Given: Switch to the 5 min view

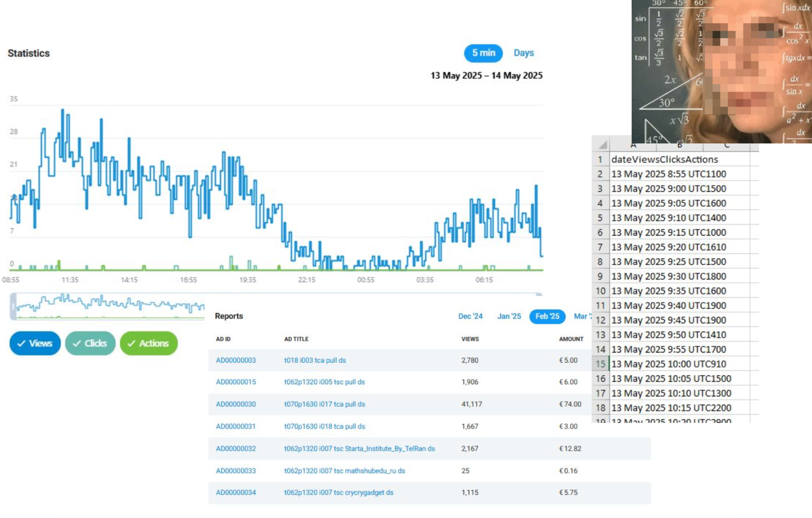Looking at the screenshot, I should [483, 53].
